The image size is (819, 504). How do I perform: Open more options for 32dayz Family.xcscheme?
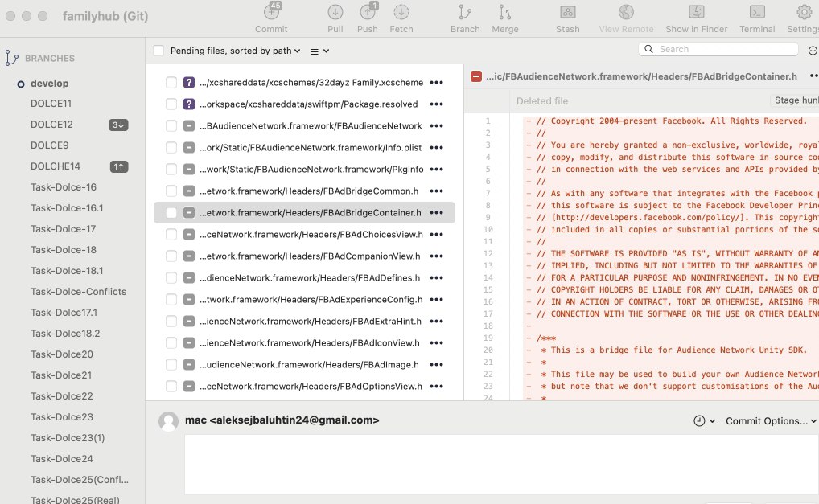[x=436, y=83]
